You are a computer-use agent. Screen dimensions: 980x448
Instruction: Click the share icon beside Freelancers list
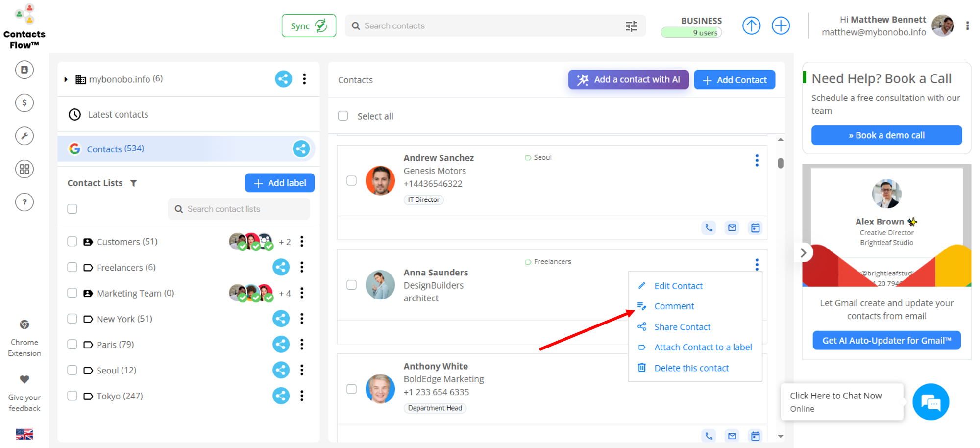point(281,267)
